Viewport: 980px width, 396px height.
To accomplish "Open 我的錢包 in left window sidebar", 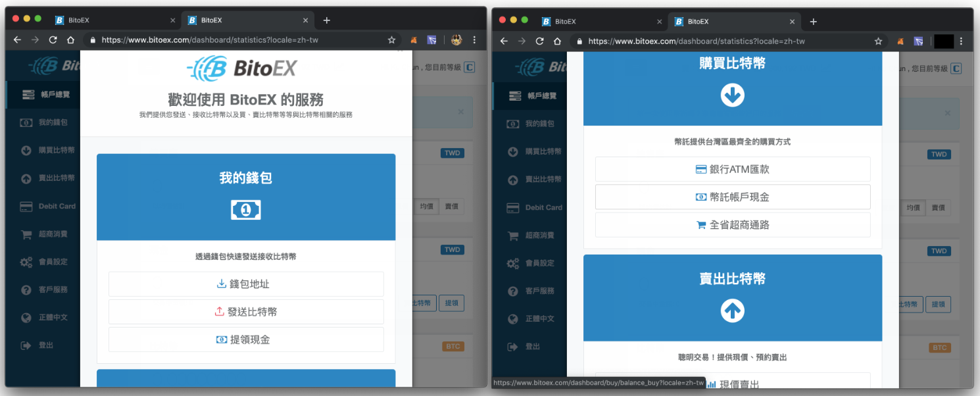I will [x=43, y=122].
